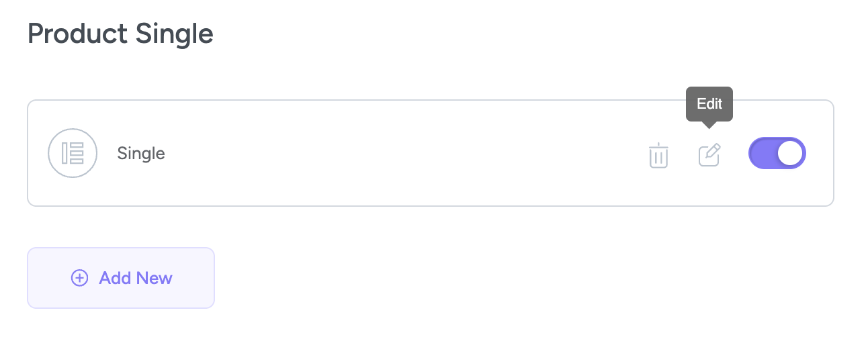The width and height of the screenshot is (868, 337).
Task: Click the "Product Single" heading
Action: pyautogui.click(x=120, y=34)
